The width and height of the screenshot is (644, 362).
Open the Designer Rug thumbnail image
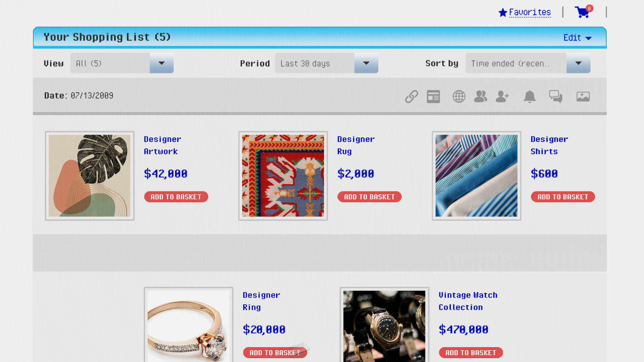click(x=283, y=176)
